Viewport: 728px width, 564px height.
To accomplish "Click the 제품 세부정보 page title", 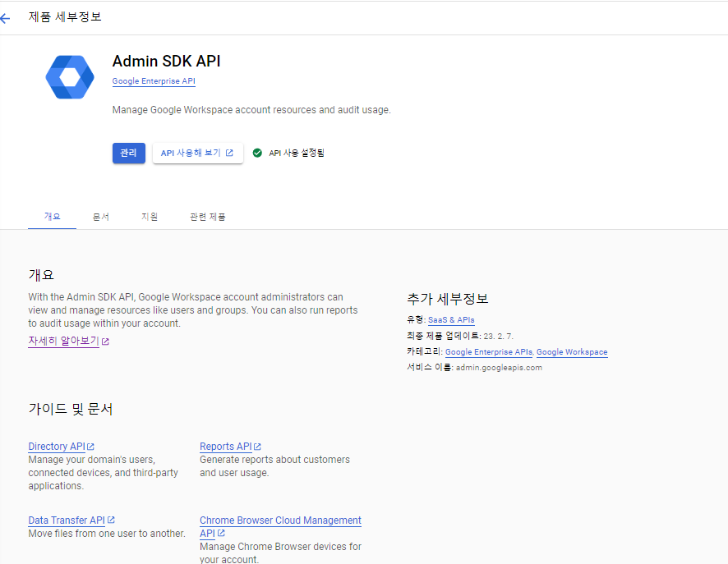I will (x=65, y=17).
